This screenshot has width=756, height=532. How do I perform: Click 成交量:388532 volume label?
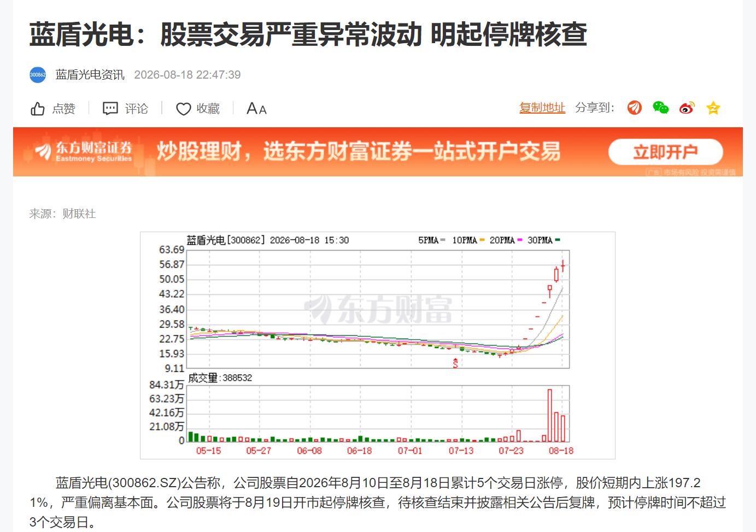point(220,378)
